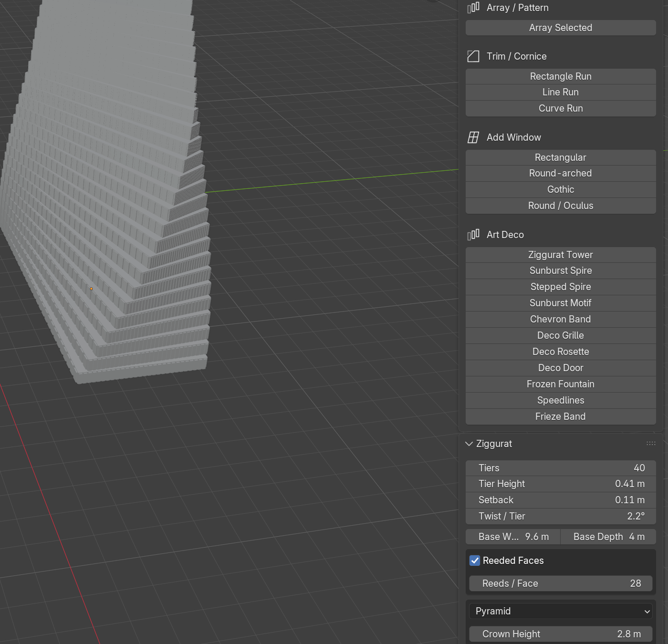Screen dimensions: 668x644
Task: Add a Rectangular window
Action: 561,157
